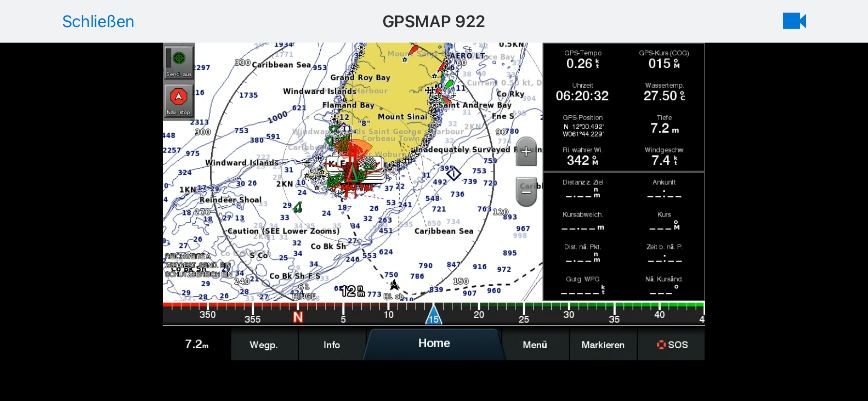
Task: Click blue heading marker at 15
Action: click(434, 316)
